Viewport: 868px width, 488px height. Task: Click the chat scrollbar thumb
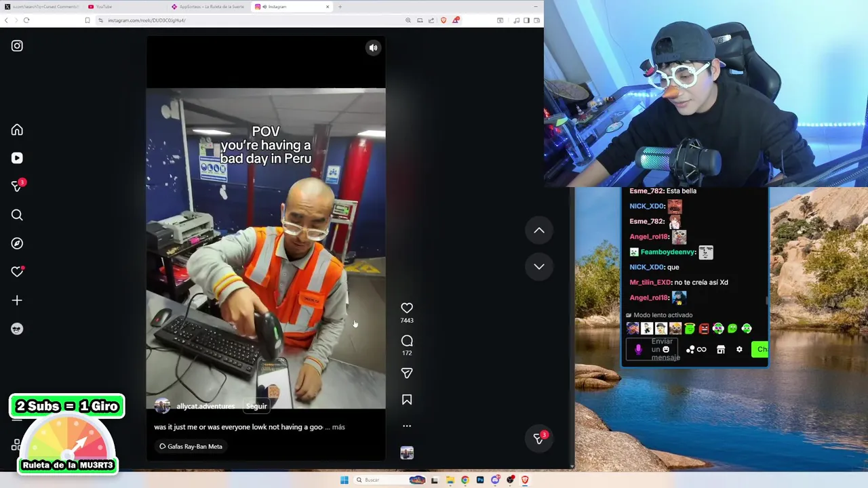768,300
